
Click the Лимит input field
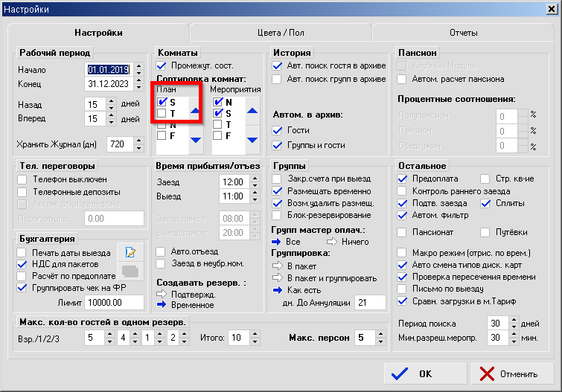[x=113, y=302]
